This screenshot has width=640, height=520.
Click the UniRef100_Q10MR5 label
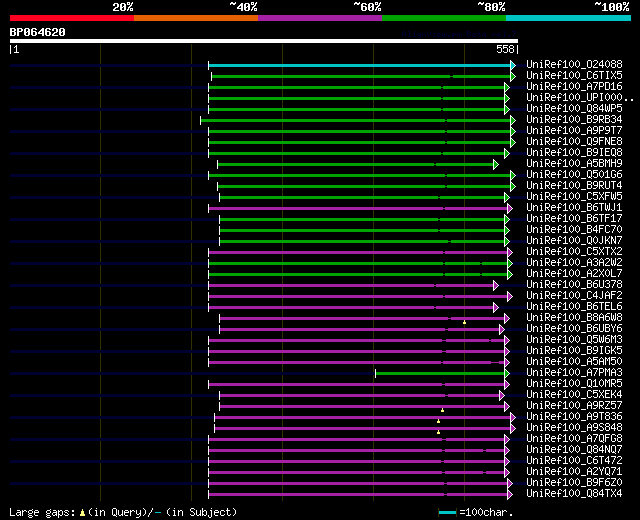coord(574,384)
